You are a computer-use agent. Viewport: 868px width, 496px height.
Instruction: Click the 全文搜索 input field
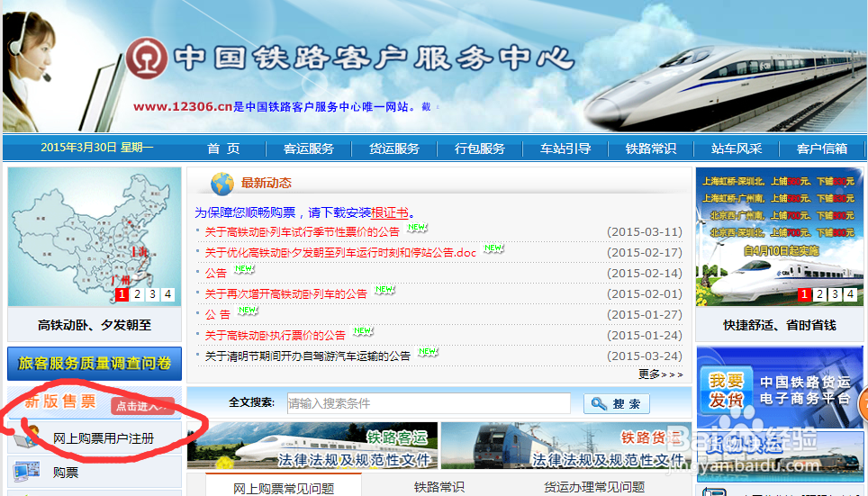429,403
